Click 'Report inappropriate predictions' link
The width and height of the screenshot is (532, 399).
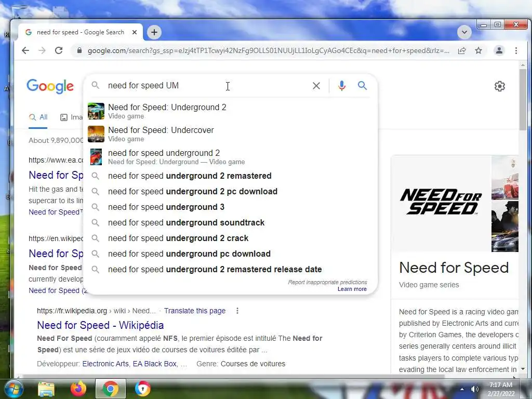327,282
